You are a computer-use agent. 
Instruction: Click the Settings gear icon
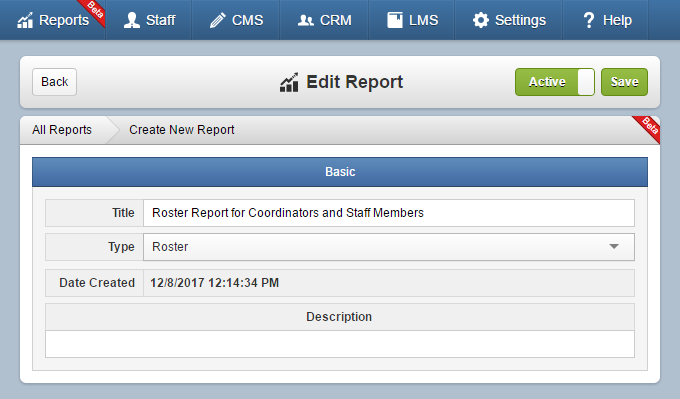tap(481, 20)
